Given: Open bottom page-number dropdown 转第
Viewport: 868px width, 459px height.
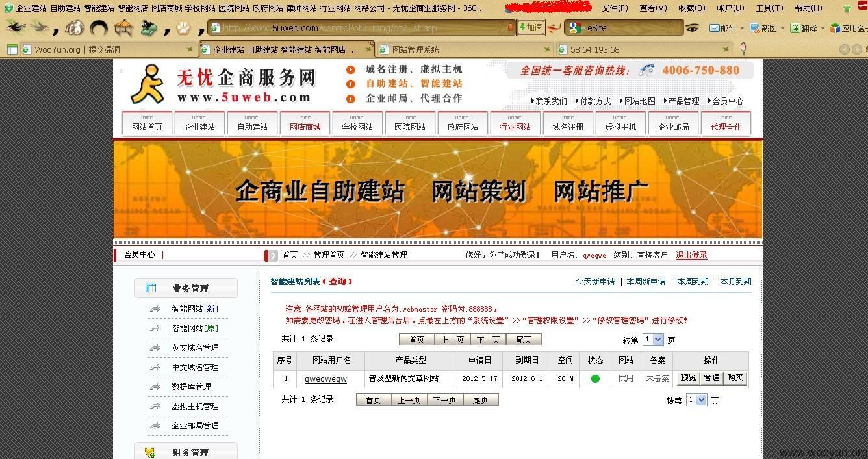Looking at the screenshot, I should click(x=696, y=401).
